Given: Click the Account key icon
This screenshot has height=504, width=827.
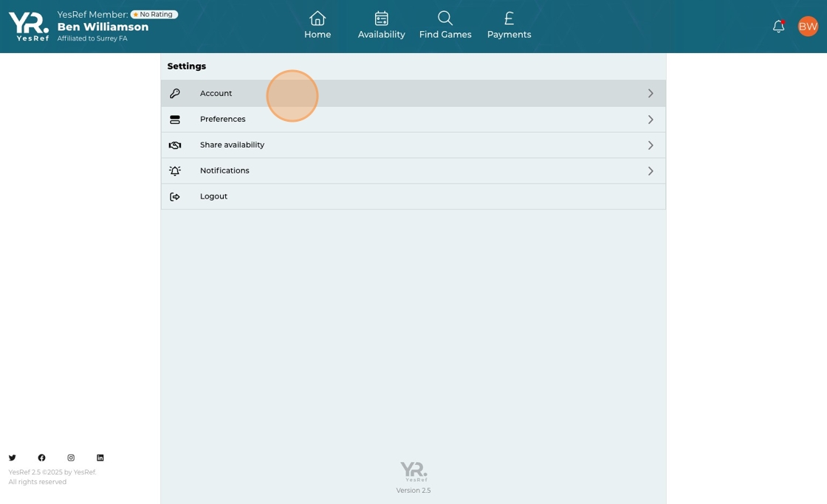Looking at the screenshot, I should (174, 93).
